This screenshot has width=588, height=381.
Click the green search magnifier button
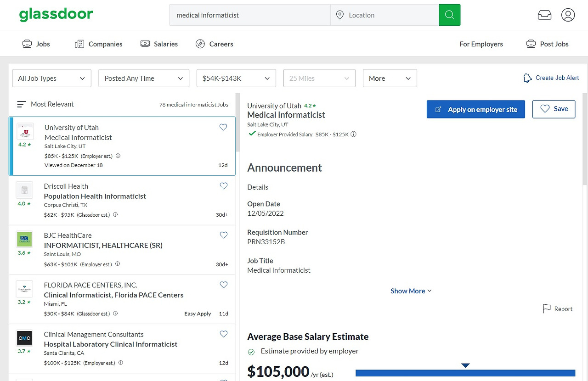coord(449,15)
